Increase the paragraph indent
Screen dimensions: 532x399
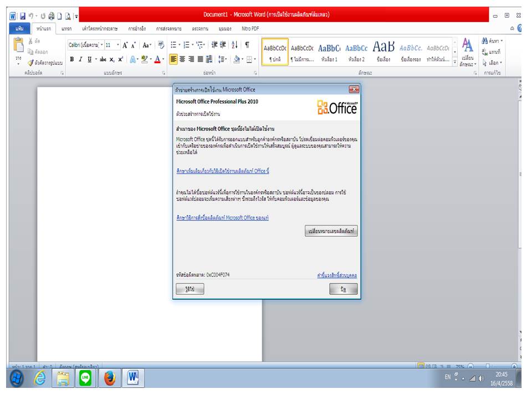[x=223, y=45]
